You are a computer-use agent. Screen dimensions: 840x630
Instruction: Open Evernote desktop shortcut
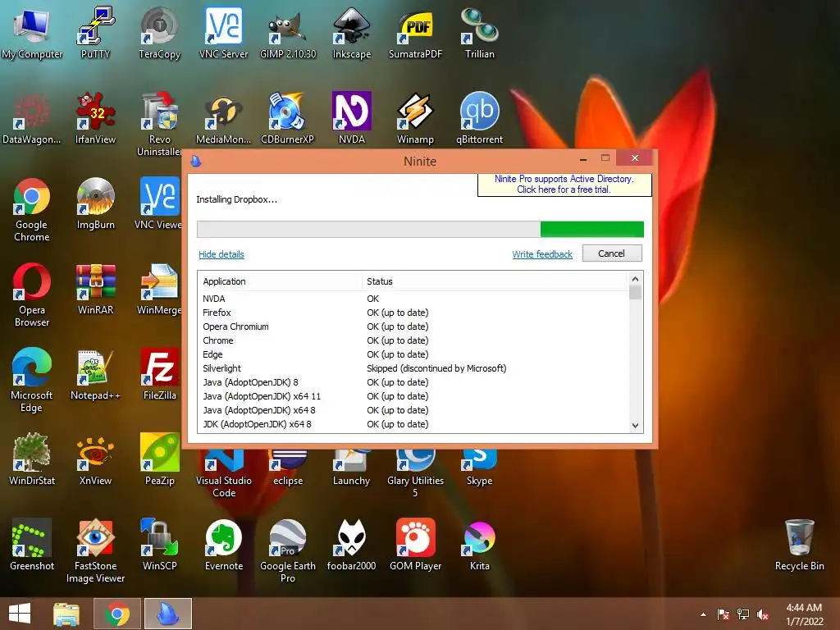223,545
